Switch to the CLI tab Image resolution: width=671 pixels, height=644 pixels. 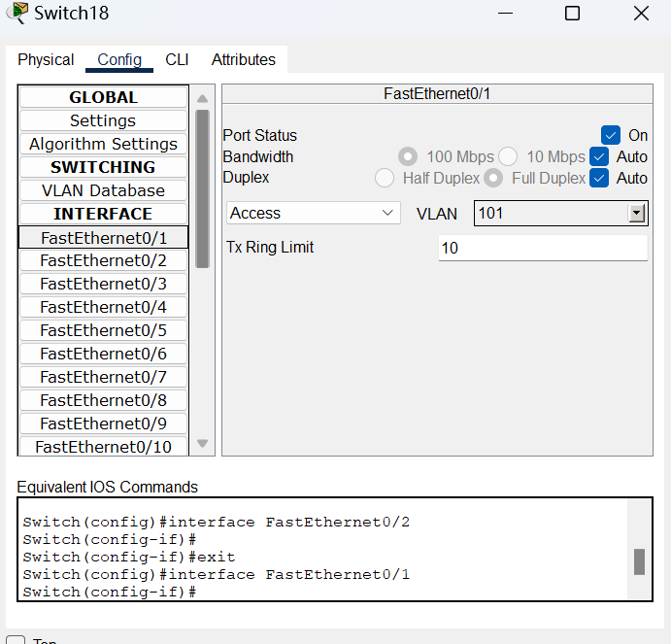(x=177, y=59)
